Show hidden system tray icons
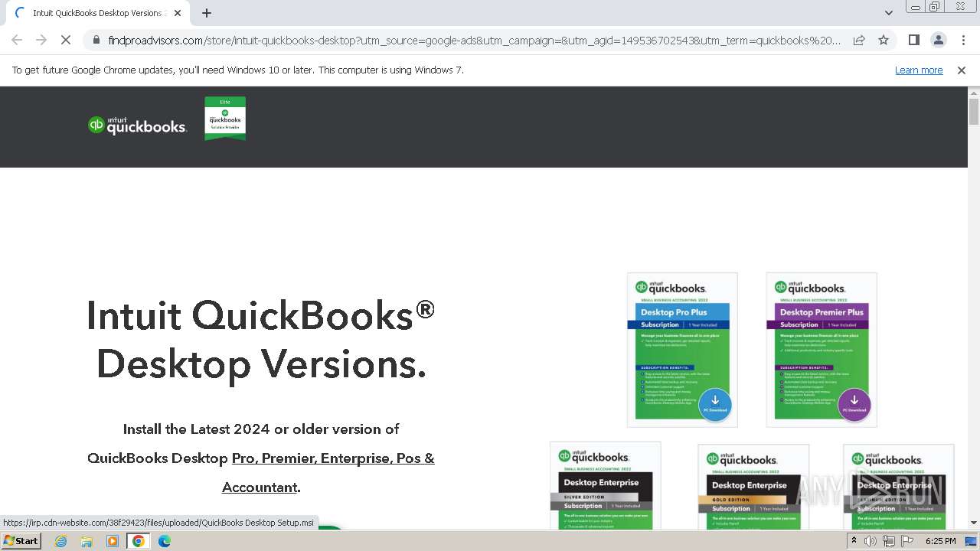The image size is (980, 551). [x=854, y=541]
